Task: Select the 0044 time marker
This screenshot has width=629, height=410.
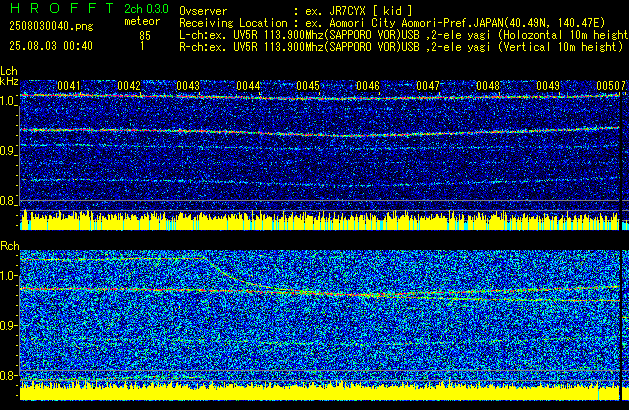Action: coord(248,86)
